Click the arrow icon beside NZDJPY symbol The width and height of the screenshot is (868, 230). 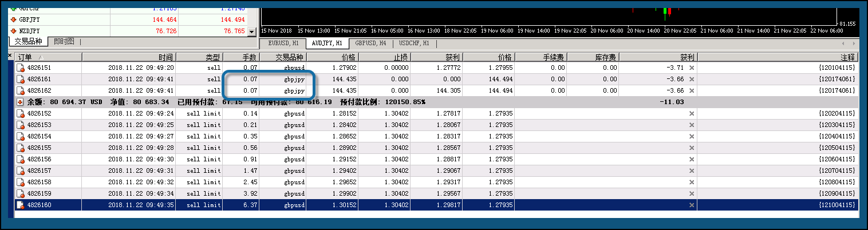pyautogui.click(x=14, y=31)
